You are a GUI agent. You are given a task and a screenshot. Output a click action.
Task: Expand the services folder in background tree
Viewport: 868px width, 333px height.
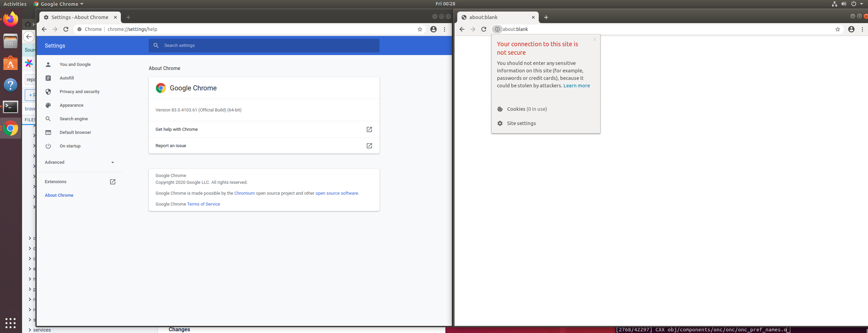click(30, 330)
